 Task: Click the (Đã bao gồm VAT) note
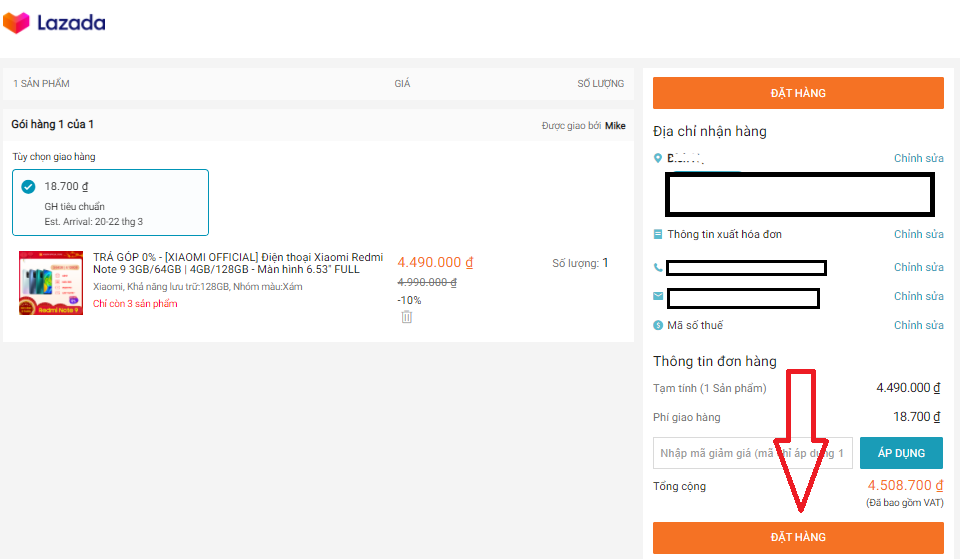click(904, 503)
